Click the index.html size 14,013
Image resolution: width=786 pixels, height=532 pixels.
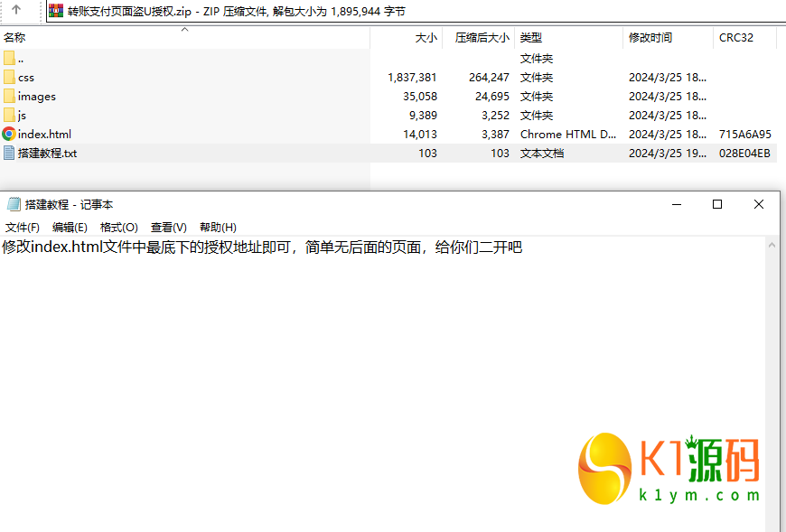pos(420,135)
